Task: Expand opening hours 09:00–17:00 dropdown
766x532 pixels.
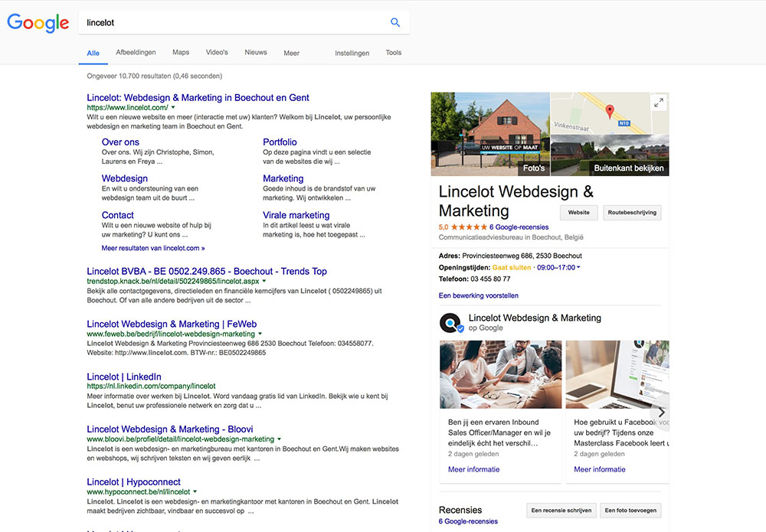Action: [x=559, y=267]
